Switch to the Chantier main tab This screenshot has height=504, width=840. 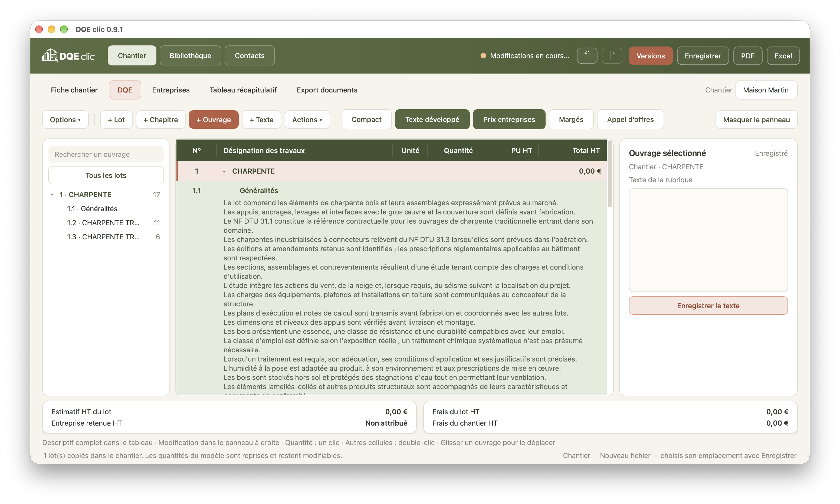click(x=132, y=55)
